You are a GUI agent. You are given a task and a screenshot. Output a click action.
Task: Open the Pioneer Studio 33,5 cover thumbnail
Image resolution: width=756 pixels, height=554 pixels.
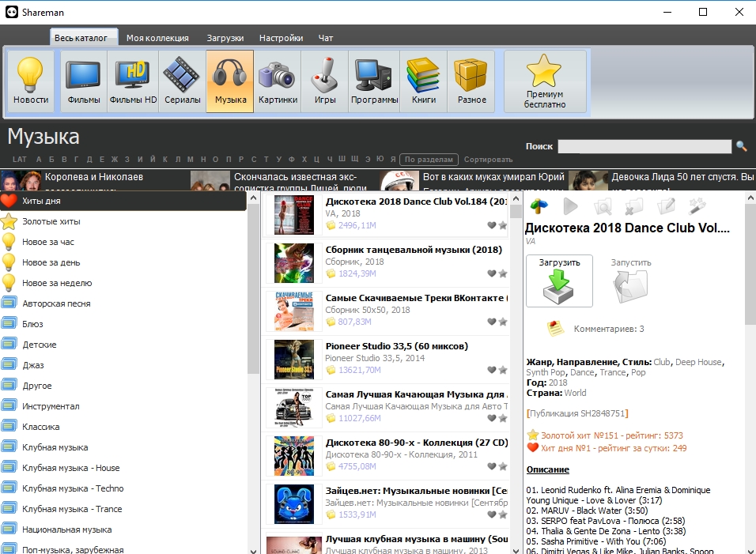click(293, 360)
